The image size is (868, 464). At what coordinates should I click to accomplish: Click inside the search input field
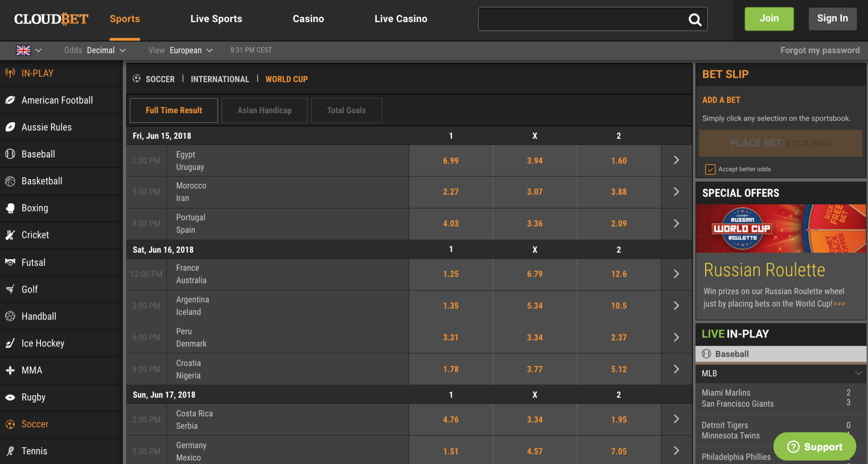click(581, 19)
